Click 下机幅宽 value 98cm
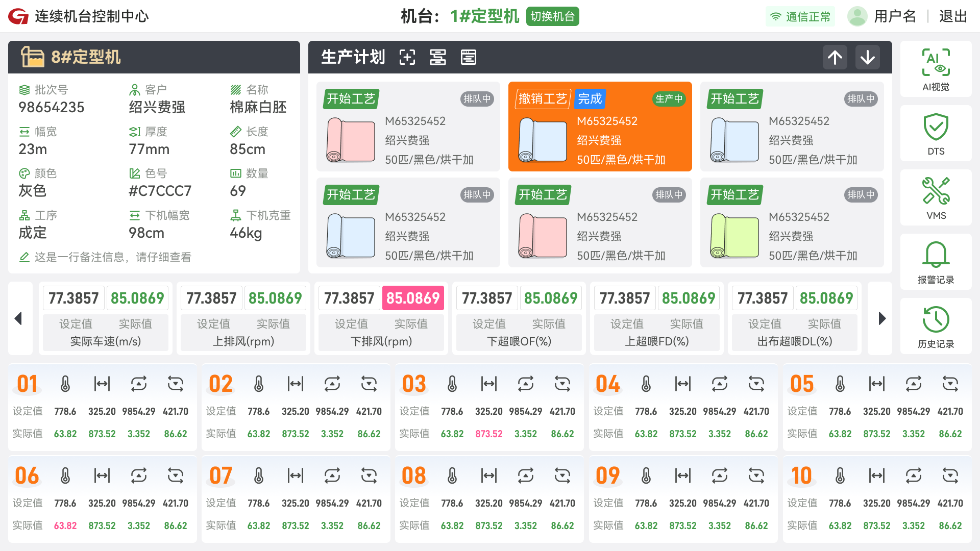The width and height of the screenshot is (980, 551). pyautogui.click(x=146, y=233)
